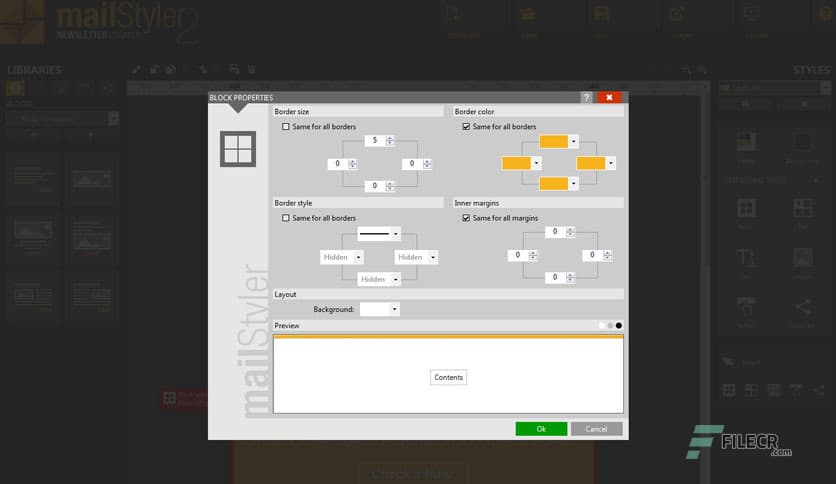
Task: Click save disk icon in main toolbar
Action: click(x=602, y=14)
